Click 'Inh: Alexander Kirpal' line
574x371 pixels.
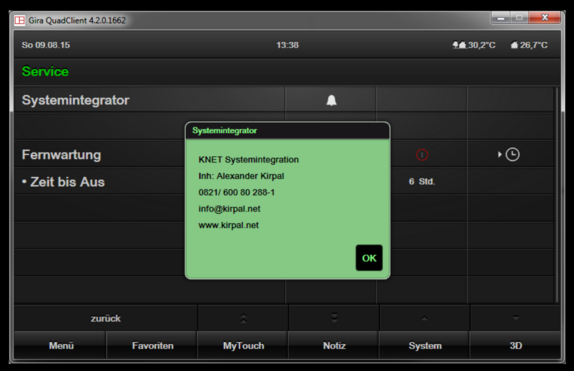(x=241, y=176)
